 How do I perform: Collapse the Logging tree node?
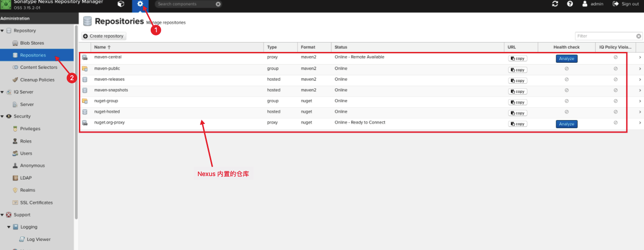click(9, 227)
